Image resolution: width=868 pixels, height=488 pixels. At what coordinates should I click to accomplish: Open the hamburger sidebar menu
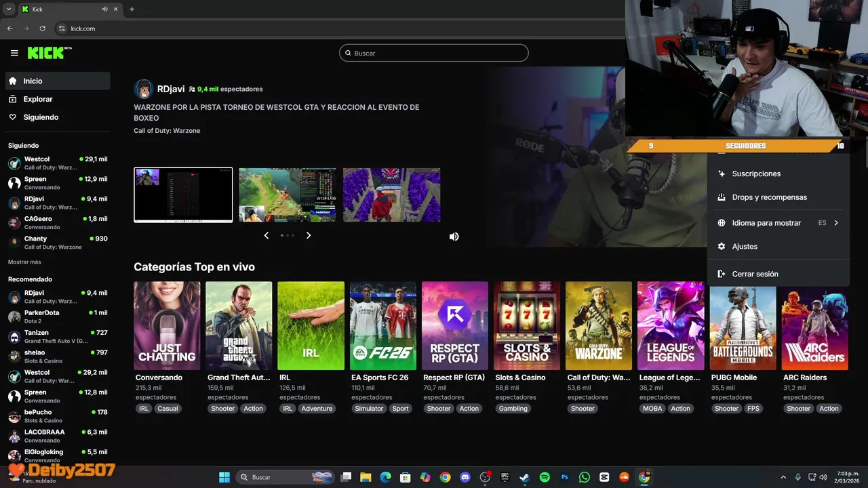14,53
